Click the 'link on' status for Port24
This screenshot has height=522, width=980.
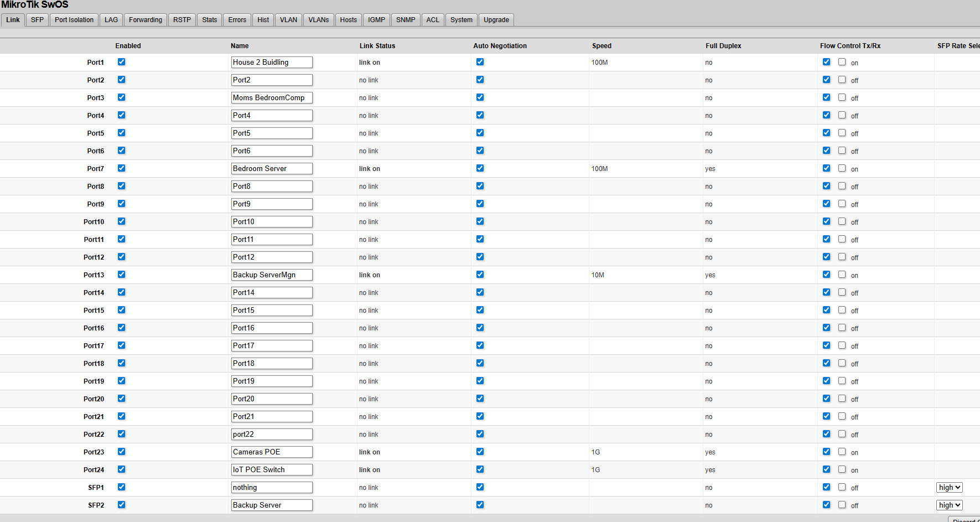pyautogui.click(x=370, y=470)
